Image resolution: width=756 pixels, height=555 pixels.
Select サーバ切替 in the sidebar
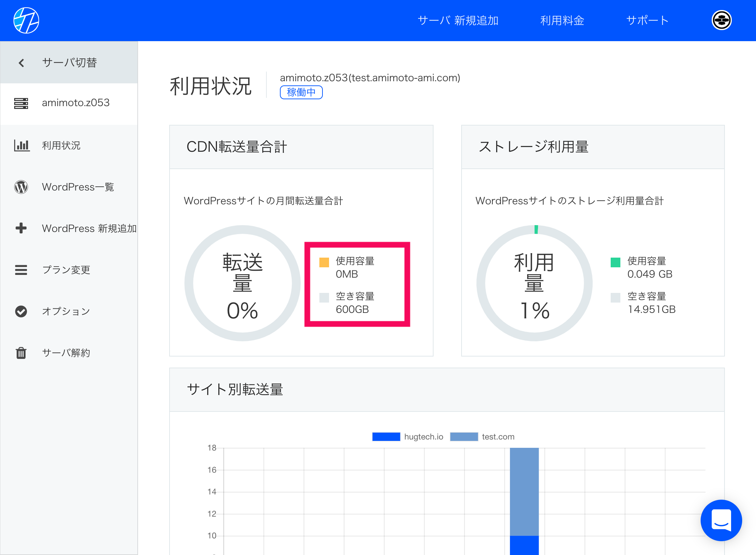(x=69, y=63)
